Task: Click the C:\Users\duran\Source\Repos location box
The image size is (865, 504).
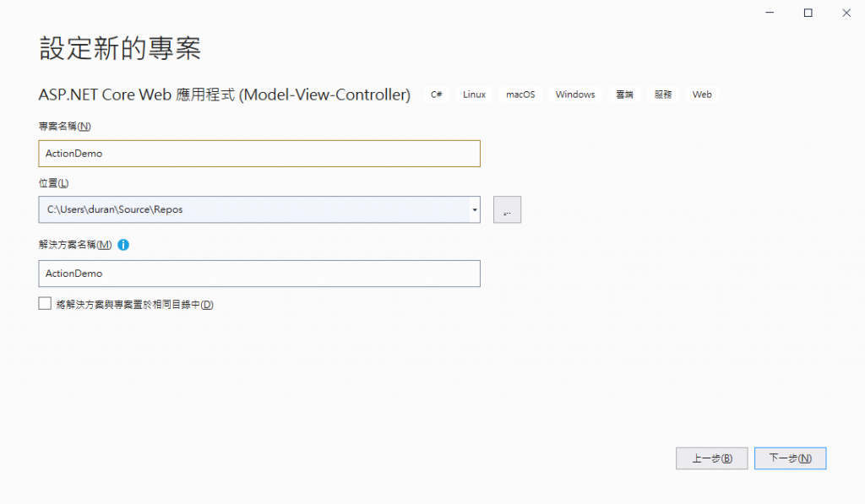Action: point(253,209)
